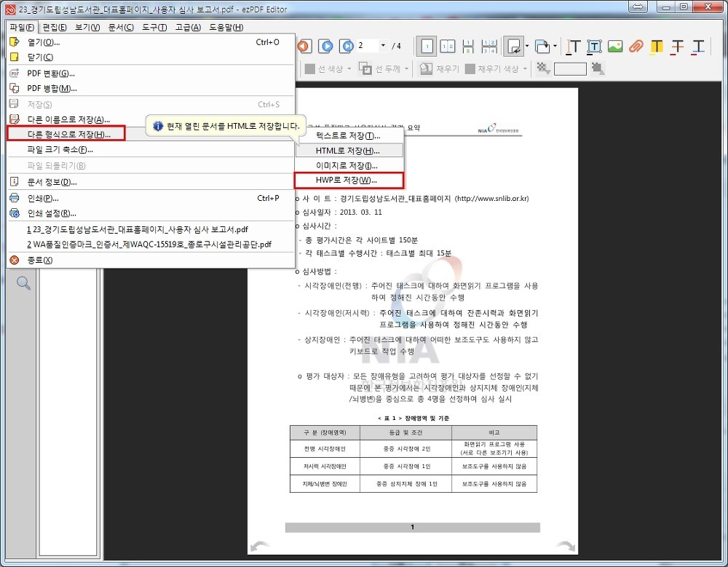
Task: Choose 인쇄(P)... menu entry
Action: pyautogui.click(x=151, y=198)
